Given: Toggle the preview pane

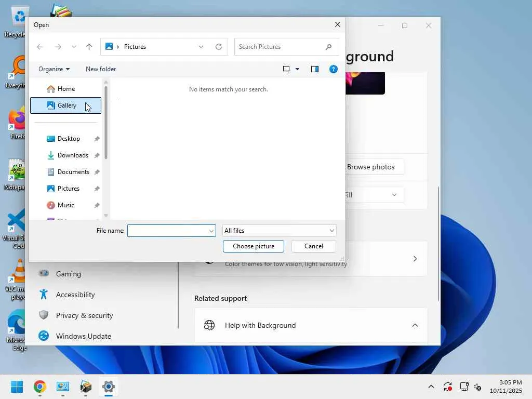Looking at the screenshot, I should (315, 69).
